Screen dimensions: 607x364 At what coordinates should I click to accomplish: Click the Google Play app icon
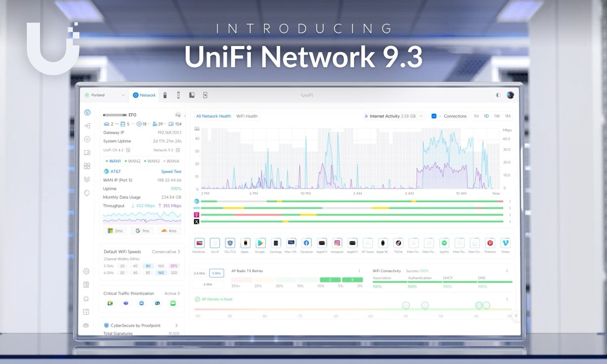tap(261, 243)
